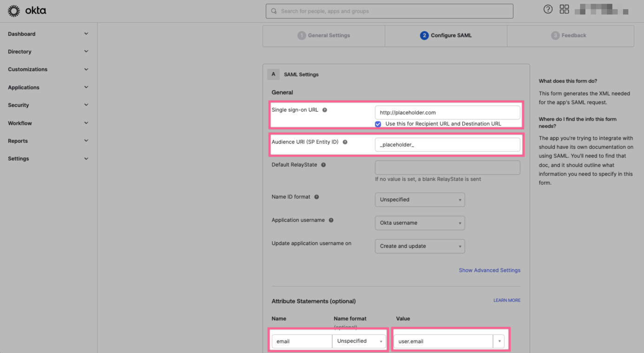
Task: Click the Show Advanced Settings link
Action: pos(489,270)
